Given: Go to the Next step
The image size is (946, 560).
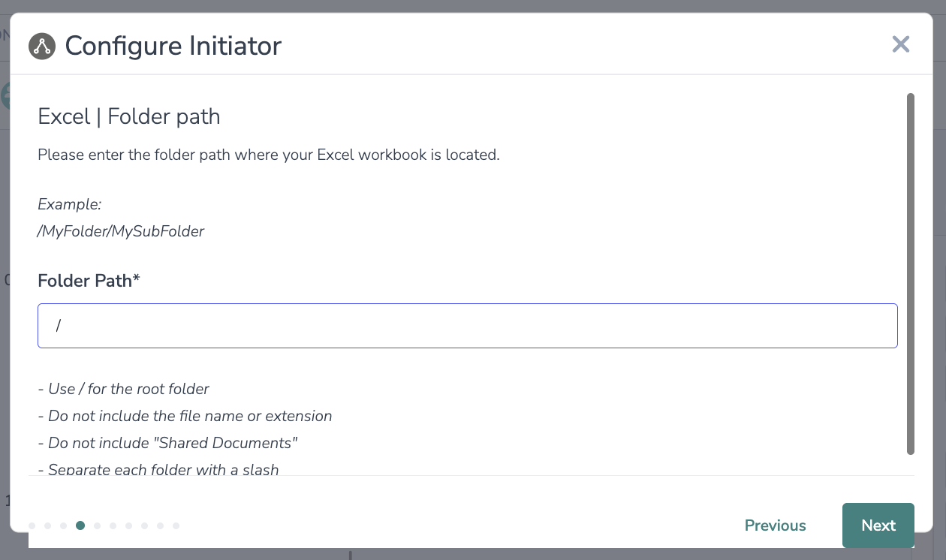Looking at the screenshot, I should (878, 525).
